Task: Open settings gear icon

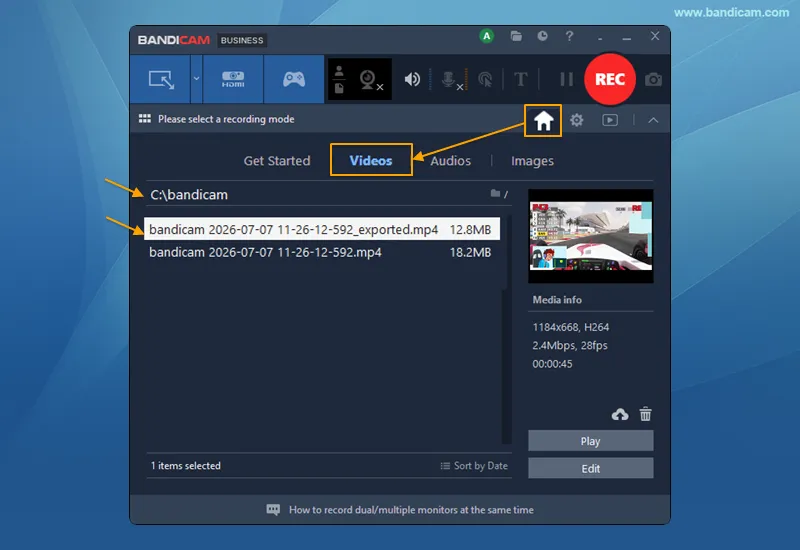Action: pos(577,120)
